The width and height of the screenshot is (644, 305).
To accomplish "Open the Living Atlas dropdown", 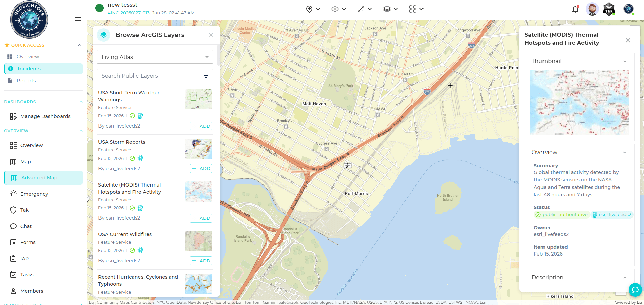I will coord(155,57).
